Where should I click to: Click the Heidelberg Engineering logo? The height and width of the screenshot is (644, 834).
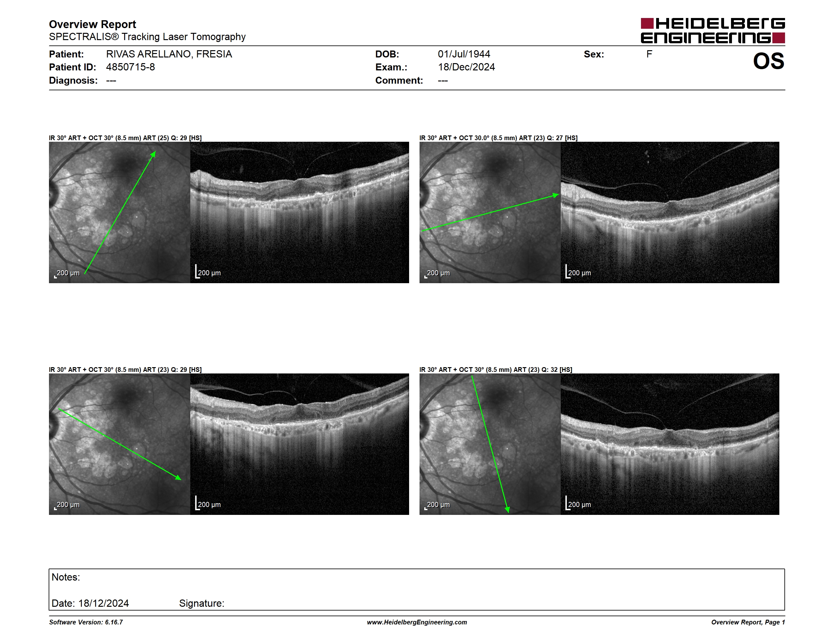(x=713, y=31)
